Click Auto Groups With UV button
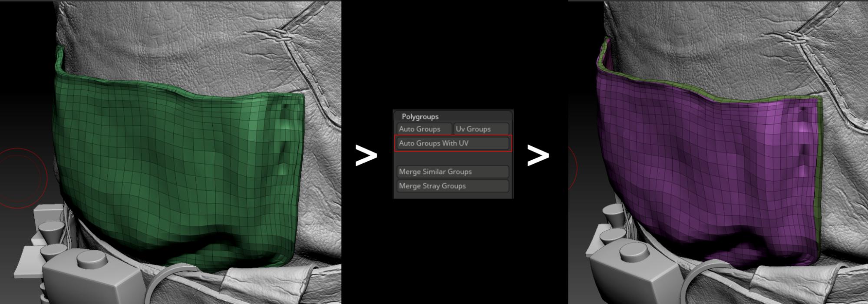868x304 pixels. tap(453, 143)
